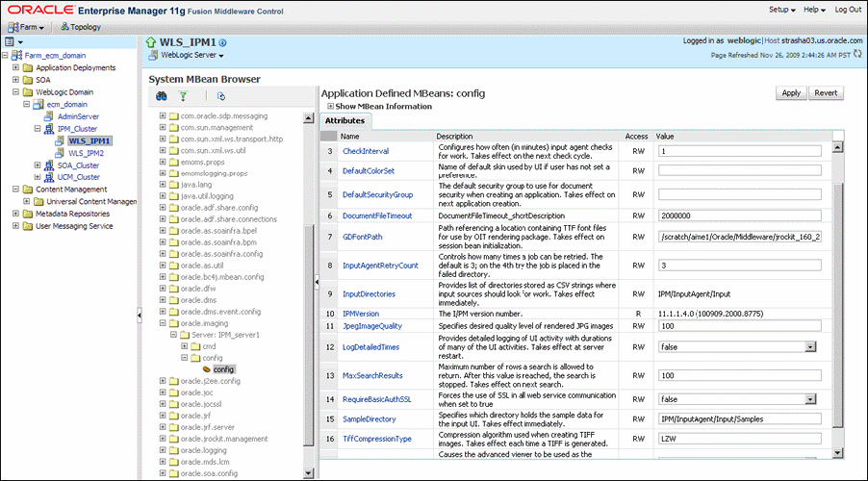Select Universal Content Management tree item

[x=91, y=201]
